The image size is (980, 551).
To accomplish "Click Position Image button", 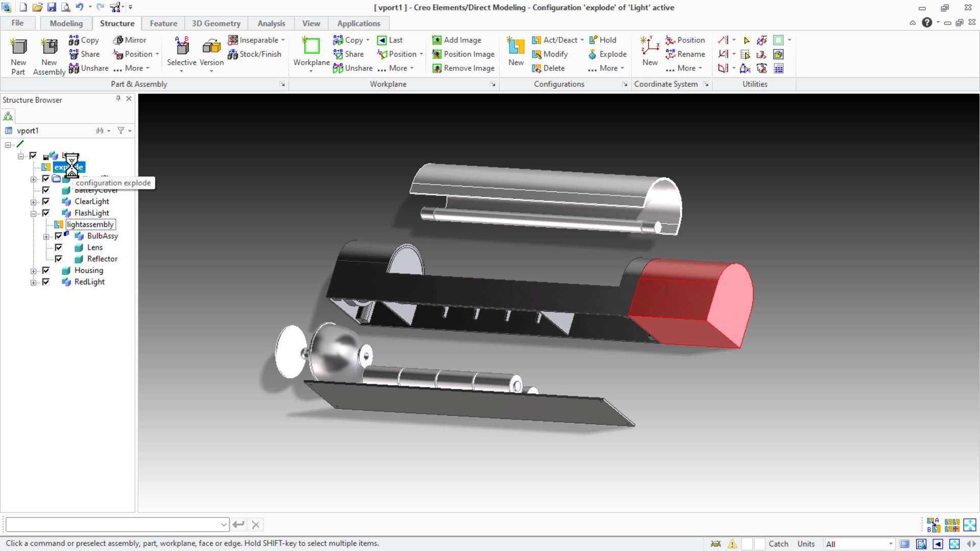I will pyautogui.click(x=463, y=54).
